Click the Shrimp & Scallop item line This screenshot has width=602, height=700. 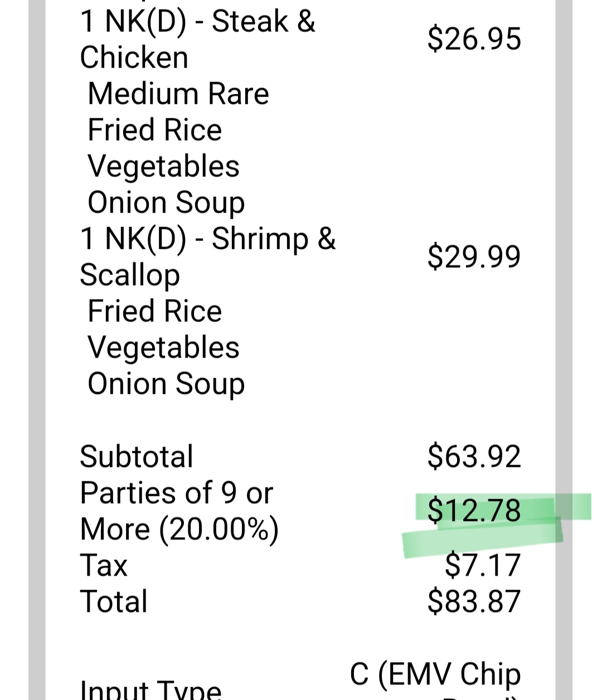(207, 257)
